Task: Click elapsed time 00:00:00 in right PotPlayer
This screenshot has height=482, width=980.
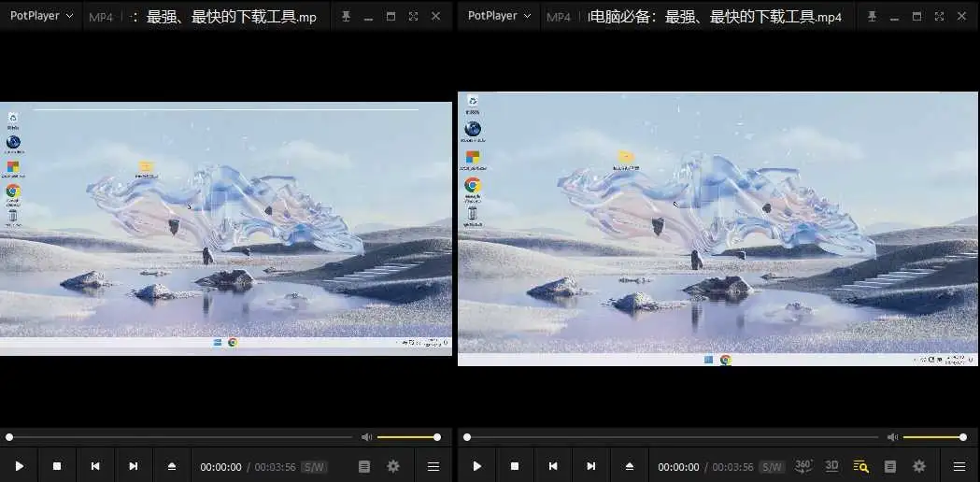Action: point(678,467)
